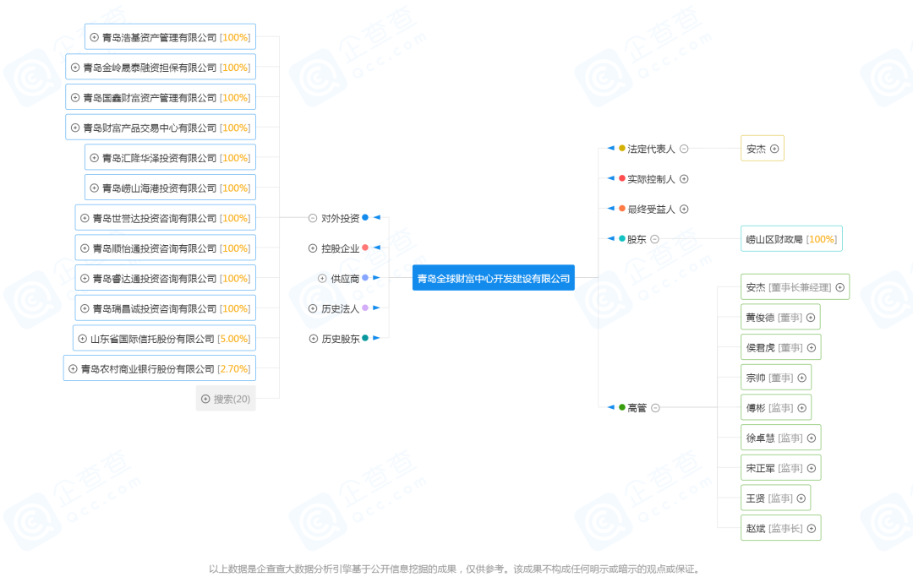Expand 山东省国际信托股份有限公司 plus icon
Screen dimensions: 913x588
pyautogui.click(x=82, y=339)
